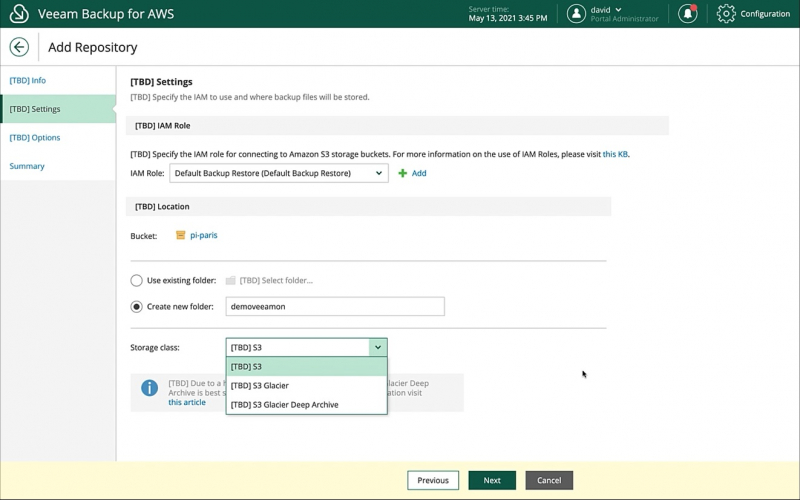800x500 pixels.
Task: Click the Storage class selected value field
Action: (x=297, y=347)
